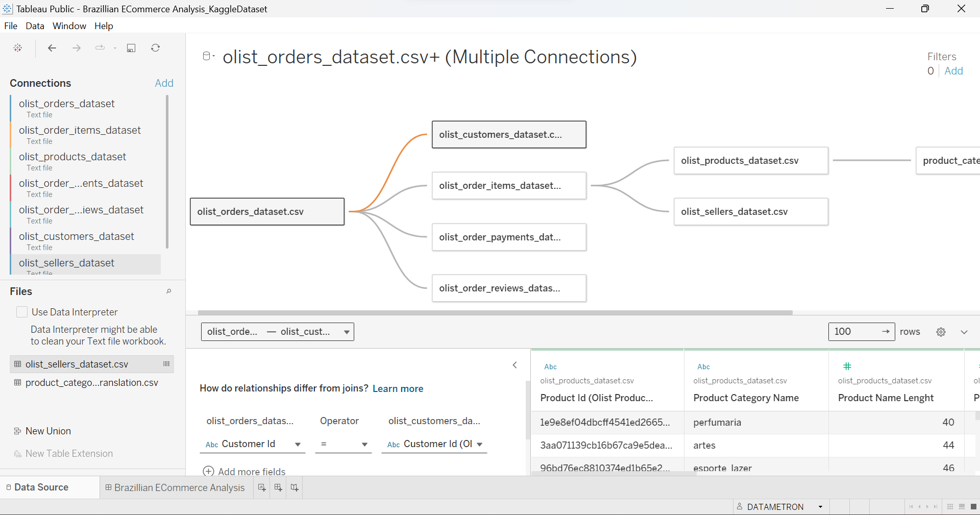Click the redo forward arrow in toolbar

point(77,47)
